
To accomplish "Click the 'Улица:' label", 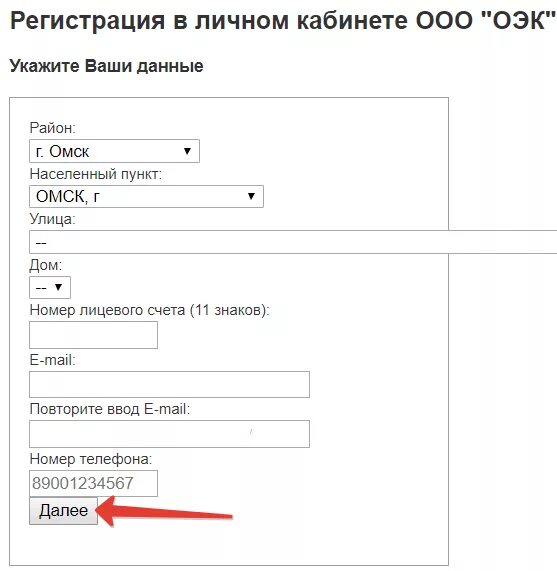I will coord(52,219).
